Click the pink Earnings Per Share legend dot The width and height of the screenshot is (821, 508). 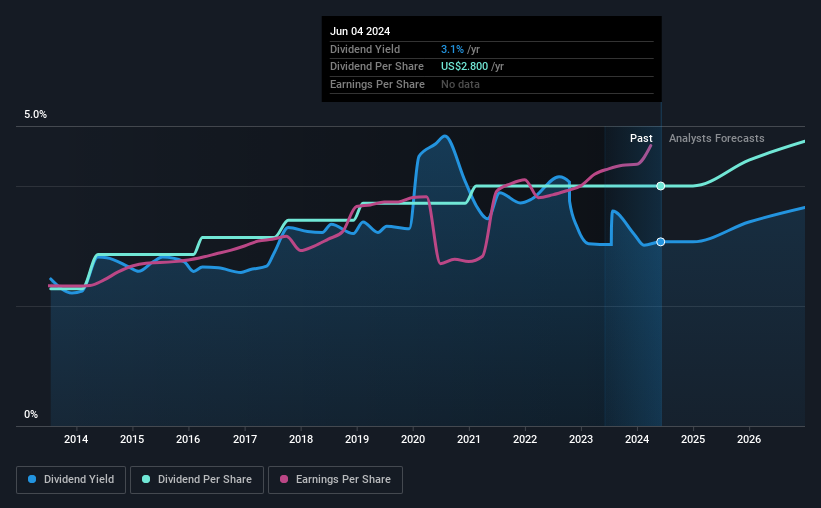[x=284, y=479]
